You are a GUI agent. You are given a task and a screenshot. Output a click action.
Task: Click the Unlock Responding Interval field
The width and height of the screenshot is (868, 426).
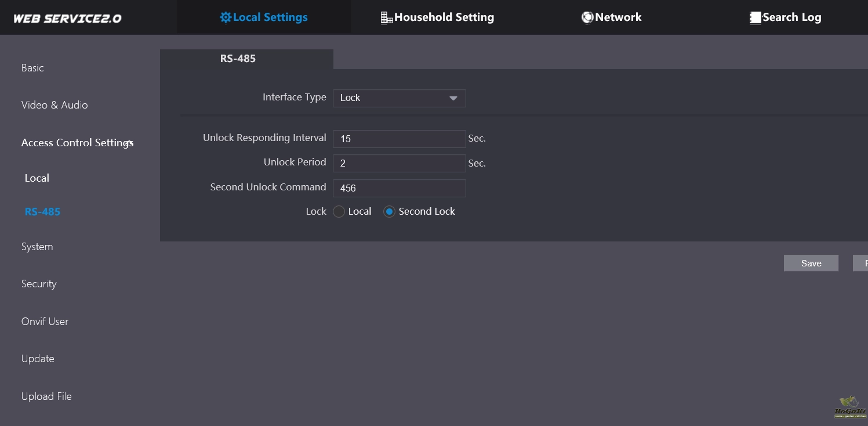click(399, 139)
